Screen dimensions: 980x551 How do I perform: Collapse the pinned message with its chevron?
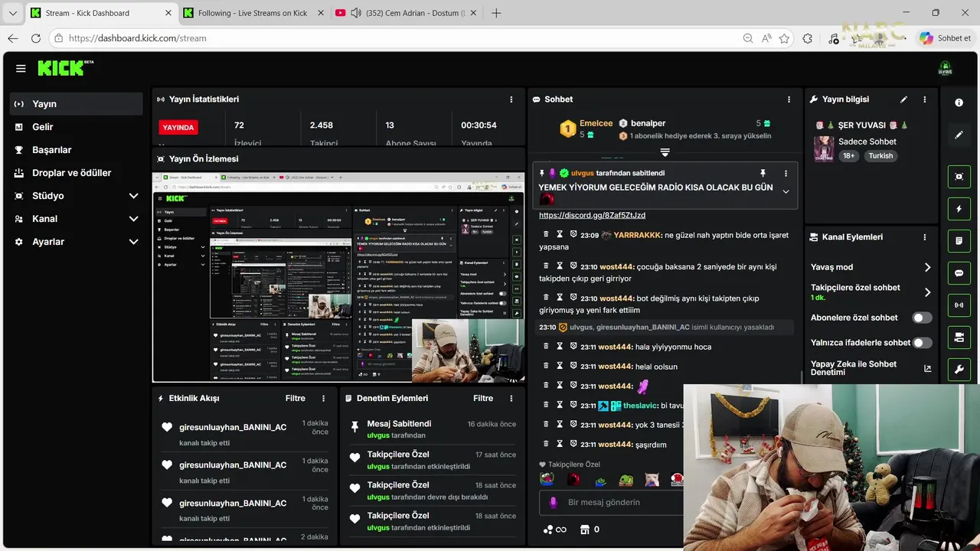tap(786, 192)
